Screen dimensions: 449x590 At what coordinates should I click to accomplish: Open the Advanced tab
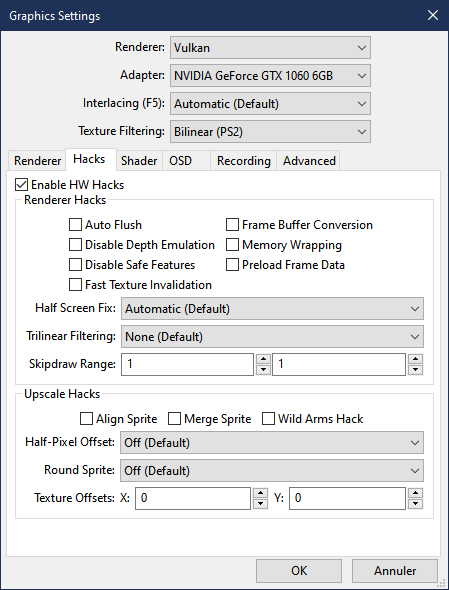pyautogui.click(x=309, y=161)
